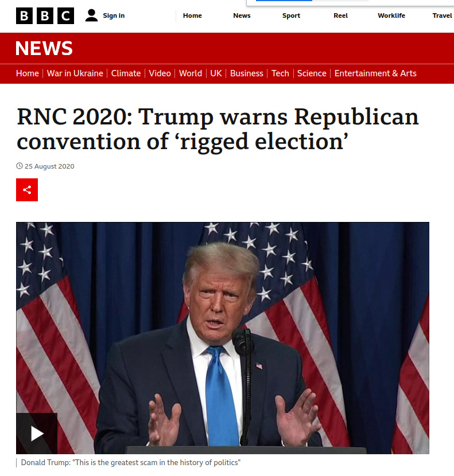Go to the World news section
The width and height of the screenshot is (454, 476).
[191, 73]
